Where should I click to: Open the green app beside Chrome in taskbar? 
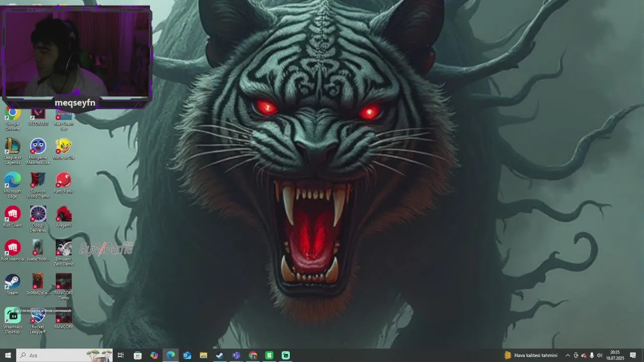pyautogui.click(x=269, y=355)
